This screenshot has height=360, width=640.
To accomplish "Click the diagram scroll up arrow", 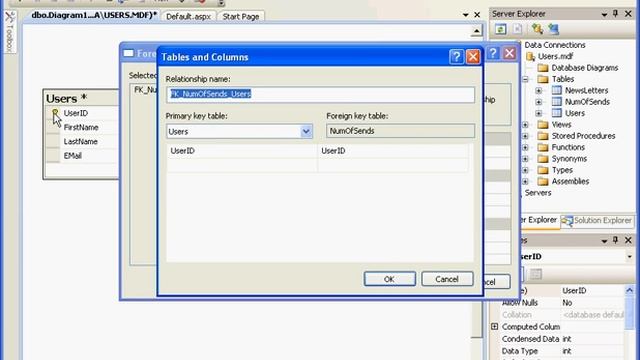I will pos(476,31).
